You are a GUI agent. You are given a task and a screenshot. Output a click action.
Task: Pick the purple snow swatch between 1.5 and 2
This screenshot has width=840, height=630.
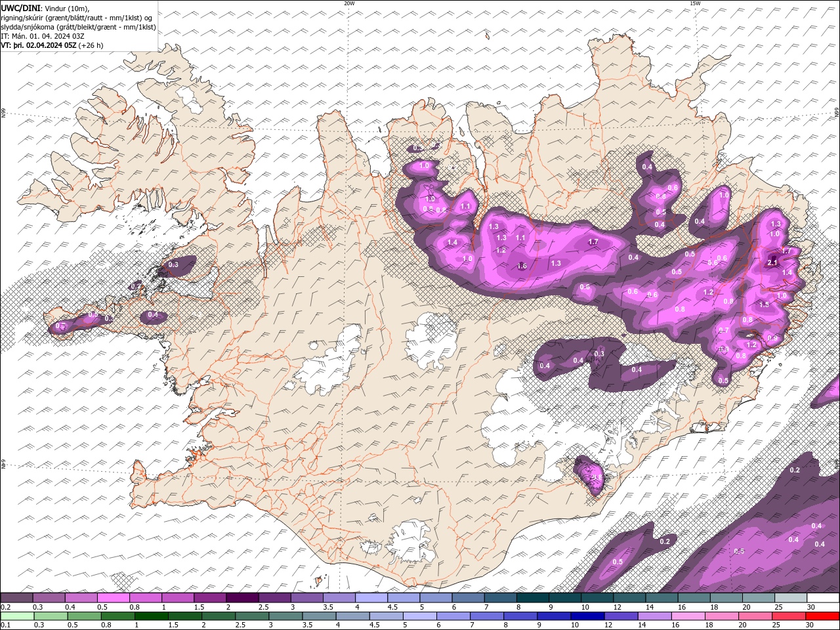point(210,598)
